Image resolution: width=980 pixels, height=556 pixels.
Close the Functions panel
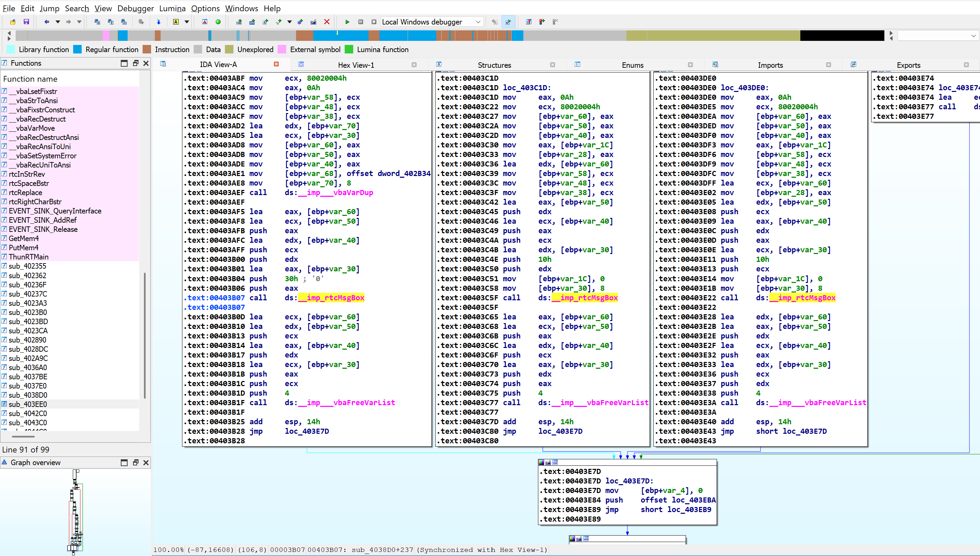coord(146,63)
